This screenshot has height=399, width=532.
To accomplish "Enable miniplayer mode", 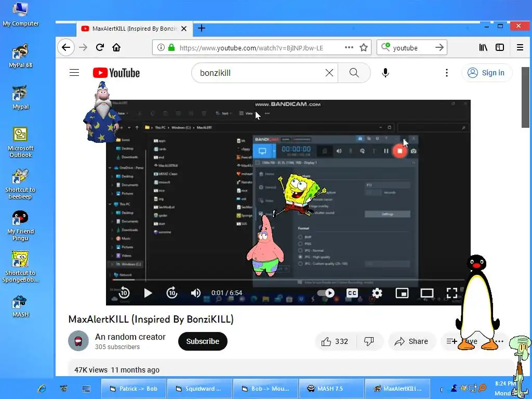I will click(x=402, y=293).
